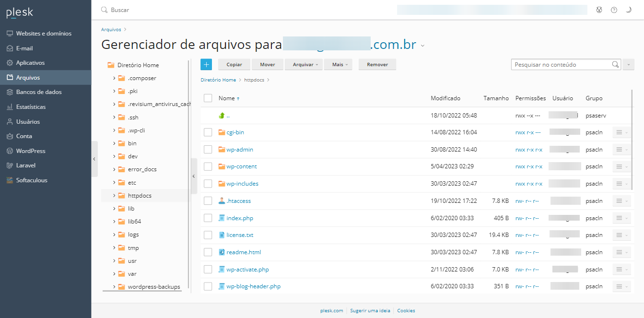644x318 pixels.
Task: Click the .htaccess file icon
Action: tap(222, 201)
